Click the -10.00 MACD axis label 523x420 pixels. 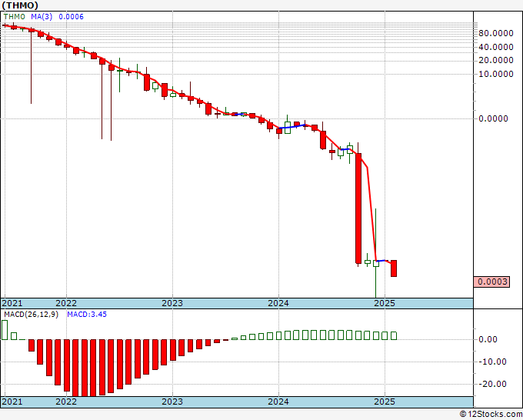[x=494, y=362]
